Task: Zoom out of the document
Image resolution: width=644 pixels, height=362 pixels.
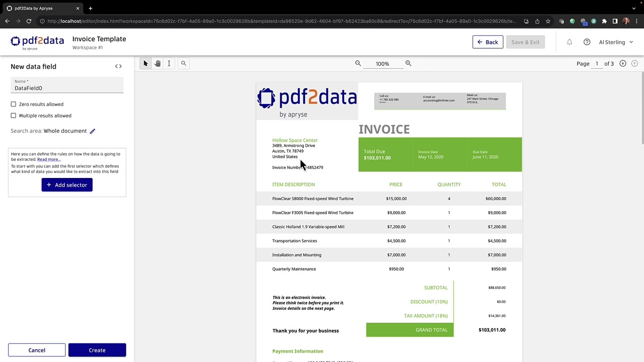Action: click(x=358, y=63)
